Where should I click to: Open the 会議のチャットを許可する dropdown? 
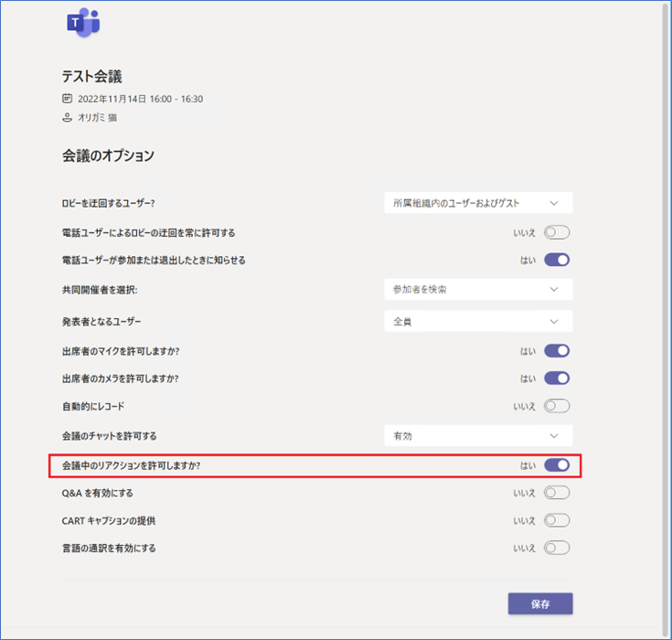[x=477, y=436]
